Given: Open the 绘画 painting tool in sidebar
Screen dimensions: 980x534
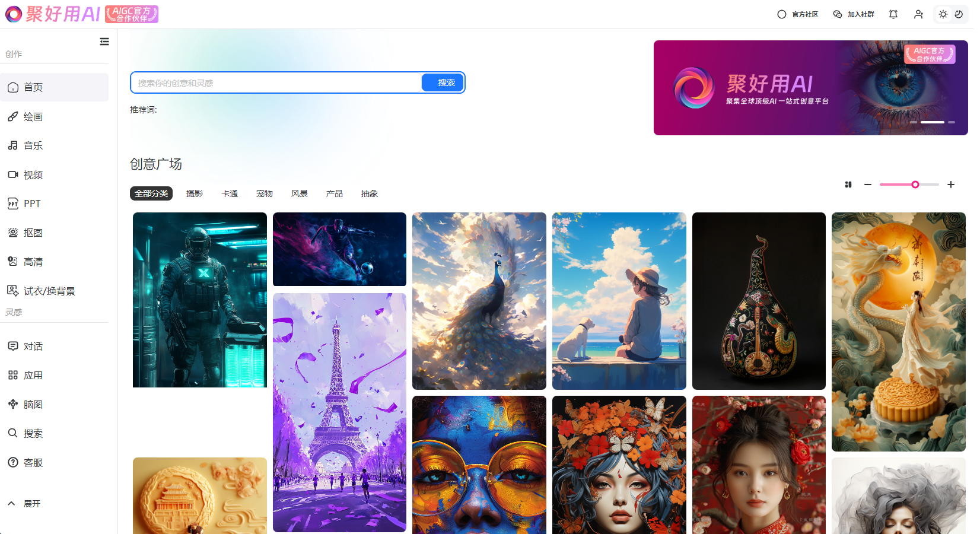Looking at the screenshot, I should click(x=33, y=117).
